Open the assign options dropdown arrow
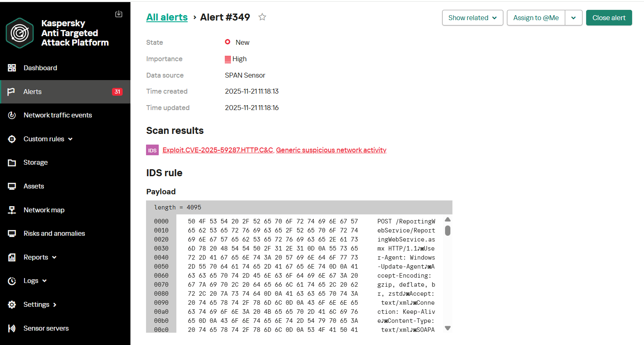 point(573,18)
